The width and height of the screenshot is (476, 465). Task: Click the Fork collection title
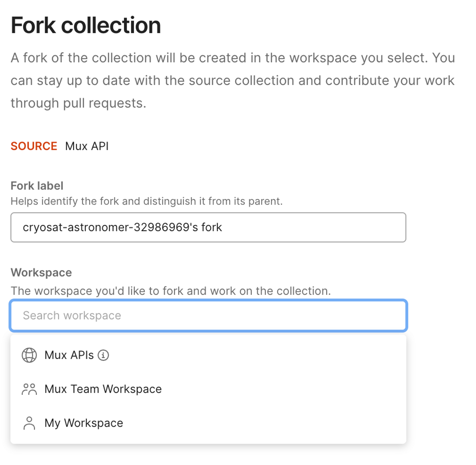coord(86,25)
